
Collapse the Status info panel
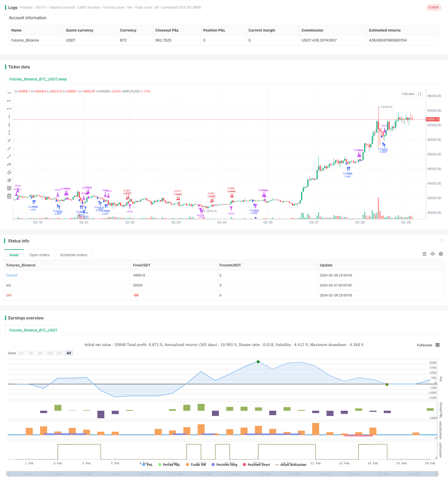tap(442, 241)
